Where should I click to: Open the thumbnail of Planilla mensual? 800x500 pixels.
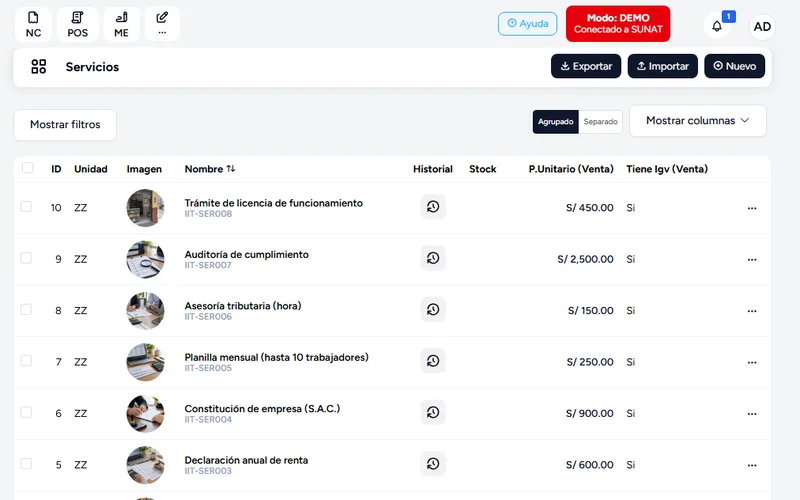click(x=145, y=362)
